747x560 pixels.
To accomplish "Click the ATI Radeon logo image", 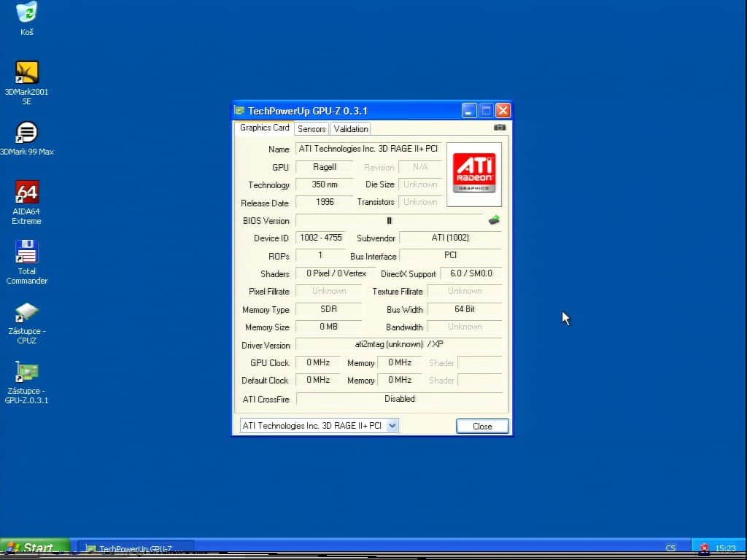I will [x=473, y=174].
